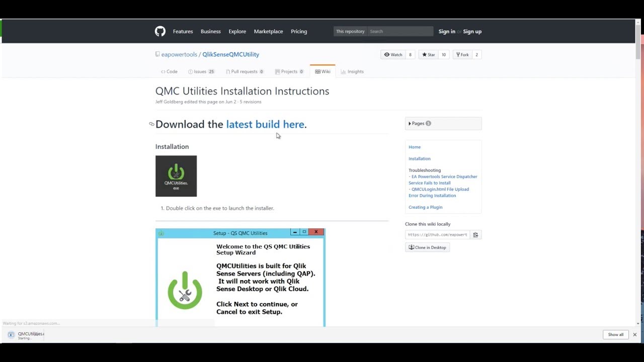Click 'Show all' downloads button

(615, 335)
